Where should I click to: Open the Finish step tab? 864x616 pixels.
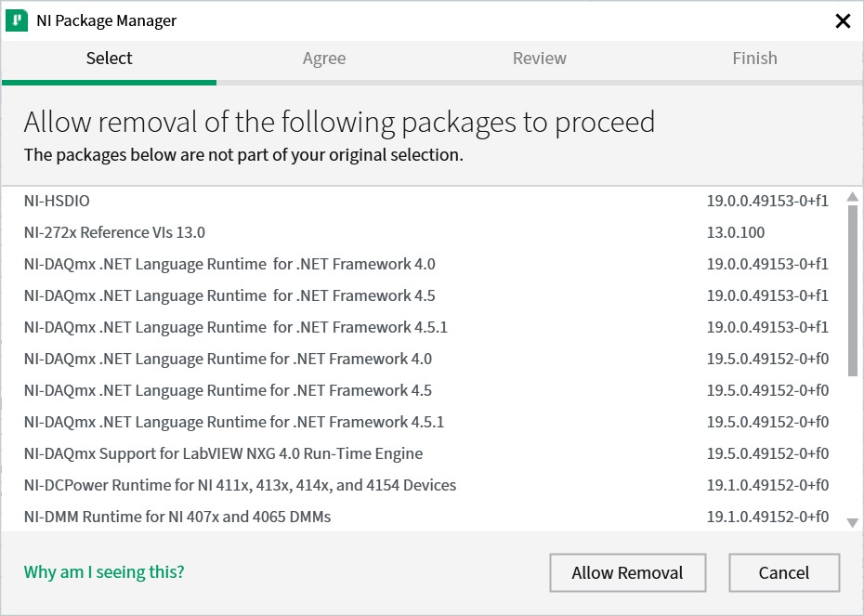click(755, 58)
